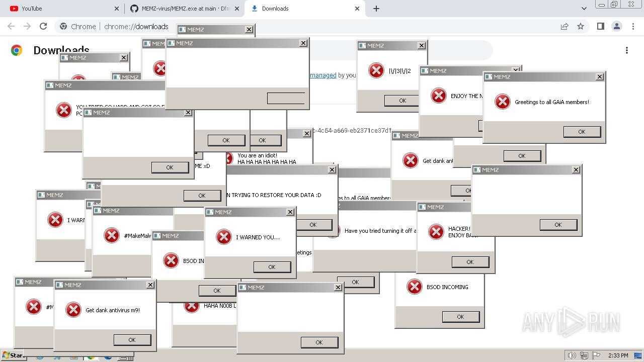Open the Chrome profile menu
Image resolution: width=644 pixels, height=362 pixels.
[616, 26]
